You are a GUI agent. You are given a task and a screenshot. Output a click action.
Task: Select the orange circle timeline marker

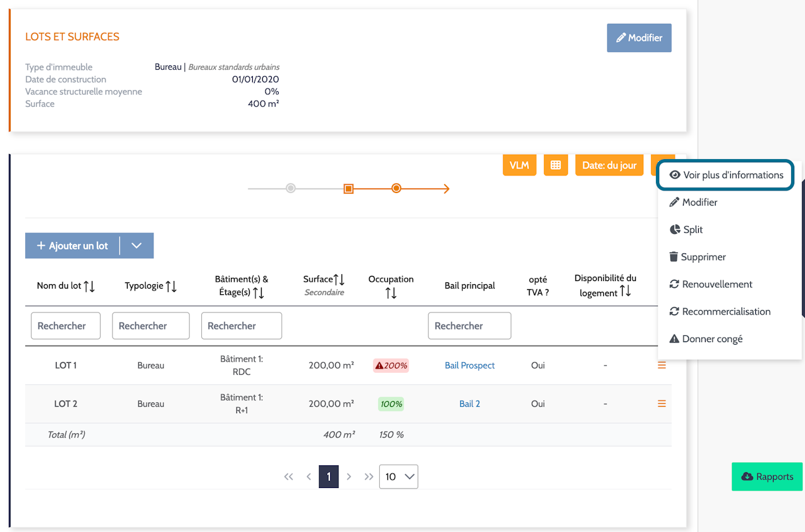click(396, 188)
